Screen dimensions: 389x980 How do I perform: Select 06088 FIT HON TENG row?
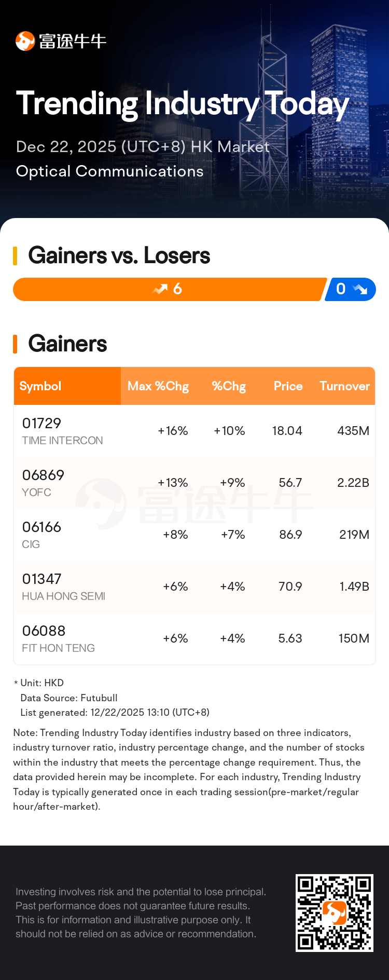pyautogui.click(x=194, y=638)
